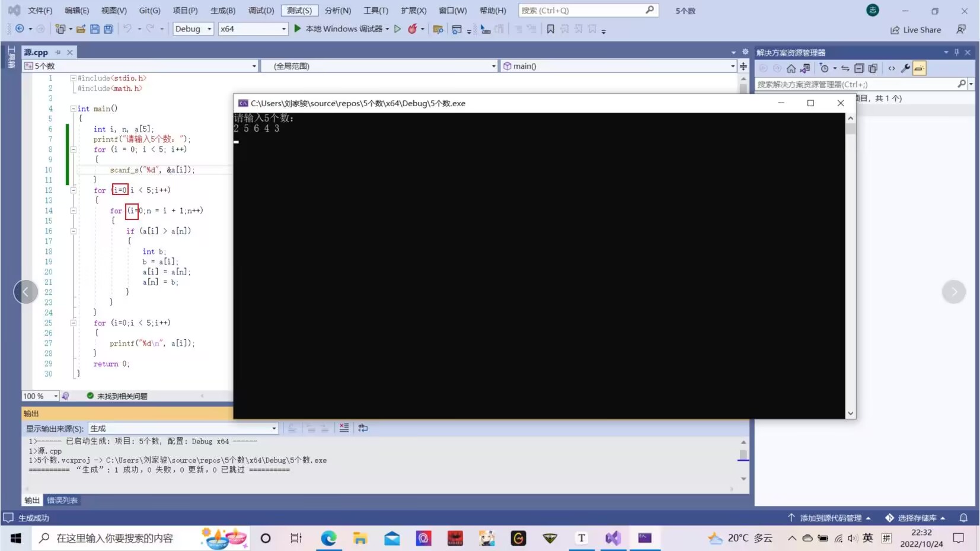
Task: Click the clear all output icon
Action: coord(344,428)
